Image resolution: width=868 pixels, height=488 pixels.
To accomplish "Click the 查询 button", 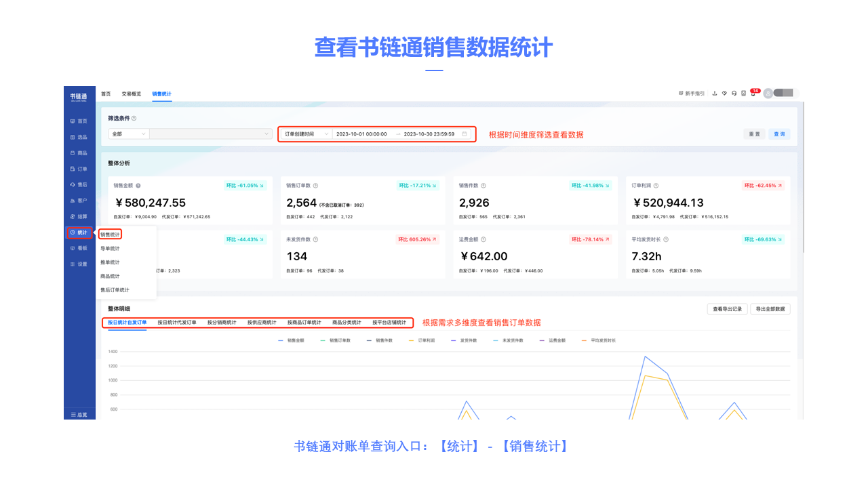I will pos(779,134).
